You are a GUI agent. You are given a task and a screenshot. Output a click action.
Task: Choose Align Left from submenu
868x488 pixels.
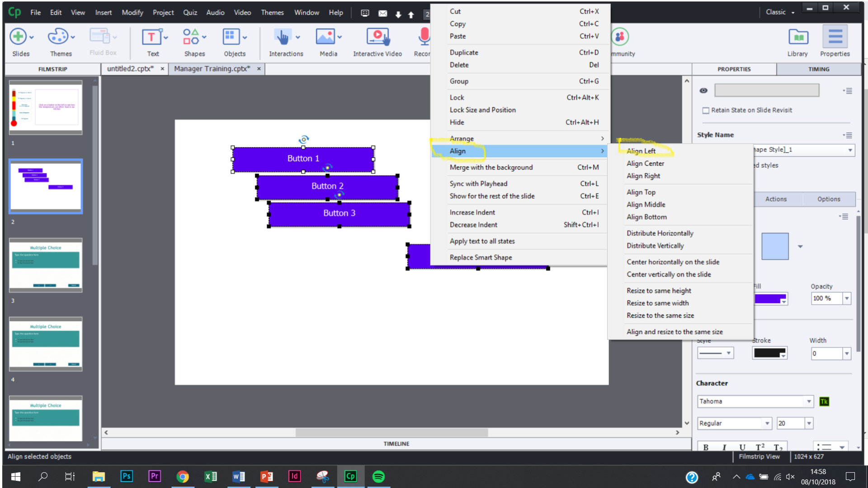click(641, 151)
